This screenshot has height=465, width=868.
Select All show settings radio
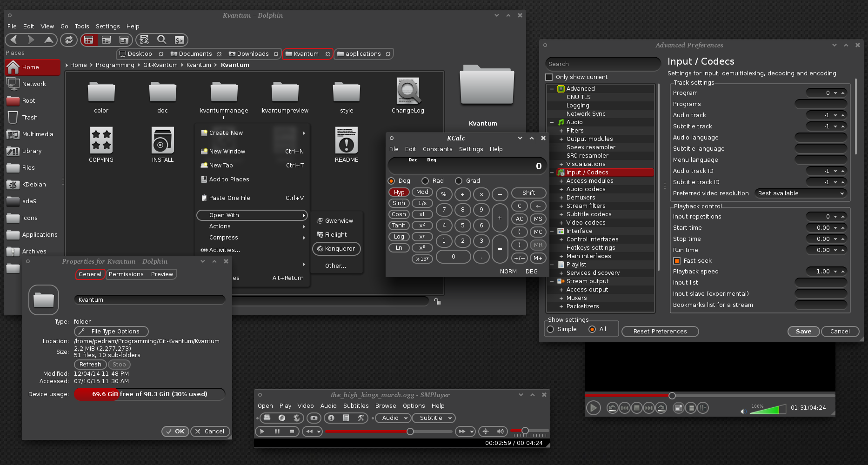(592, 329)
